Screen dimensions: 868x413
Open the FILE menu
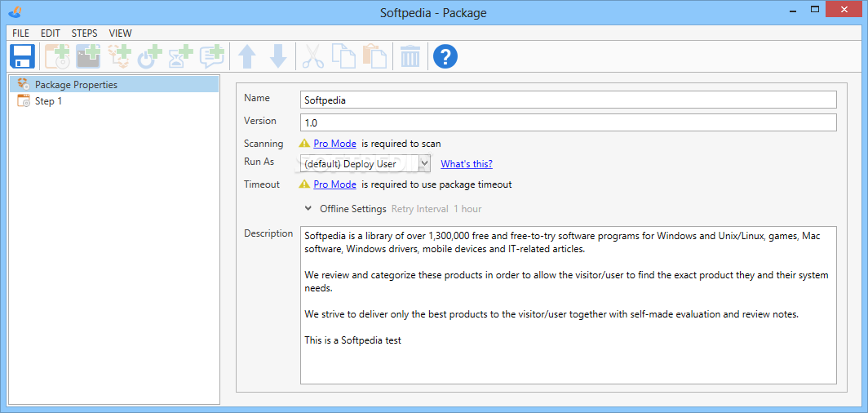pyautogui.click(x=20, y=33)
